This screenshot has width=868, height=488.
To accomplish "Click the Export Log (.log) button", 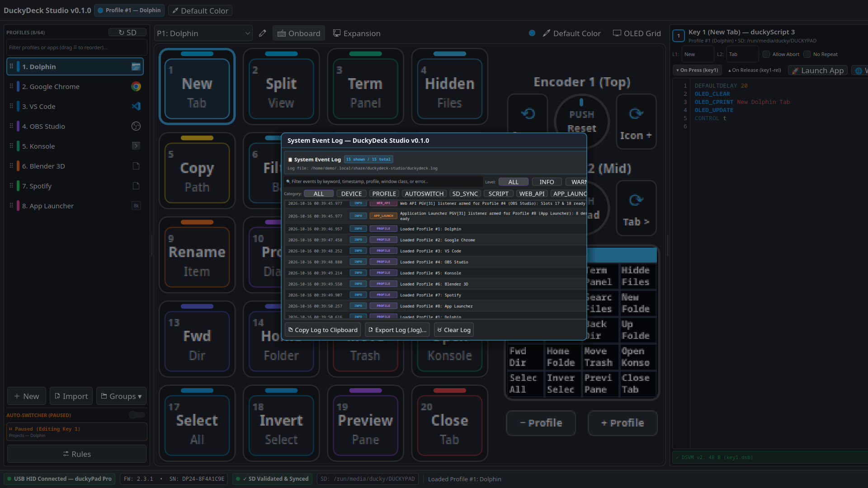I will pos(397,330).
